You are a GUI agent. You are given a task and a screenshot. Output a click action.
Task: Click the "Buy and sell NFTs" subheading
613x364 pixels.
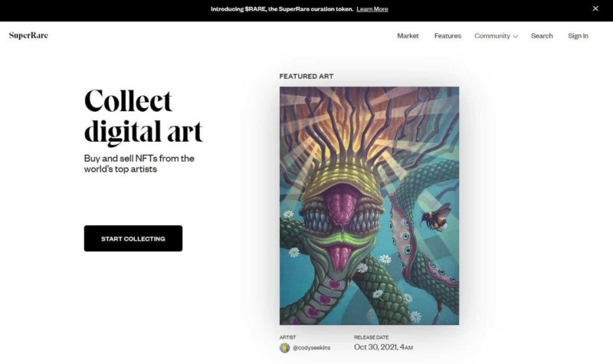coord(139,163)
